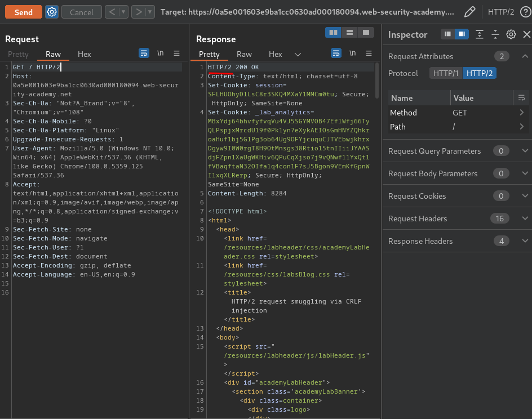Edit target with the pencil icon

469,12
